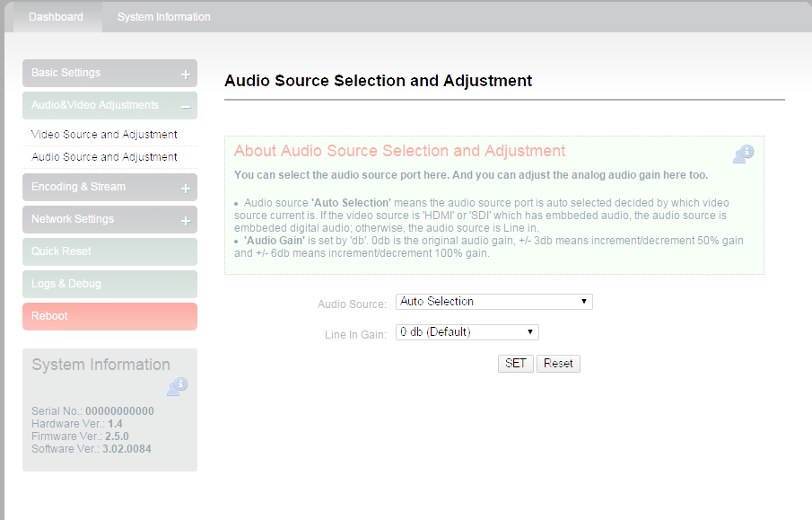Image resolution: width=812 pixels, height=520 pixels.
Task: Collapse Audio&Video Adjustments using the minus icon
Action: pyautogui.click(x=186, y=107)
